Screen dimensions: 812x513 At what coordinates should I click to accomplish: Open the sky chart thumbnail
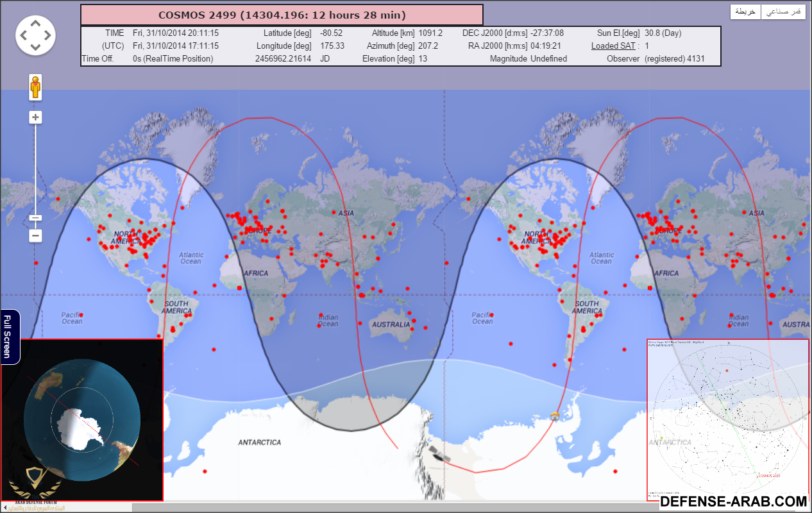(x=727, y=419)
